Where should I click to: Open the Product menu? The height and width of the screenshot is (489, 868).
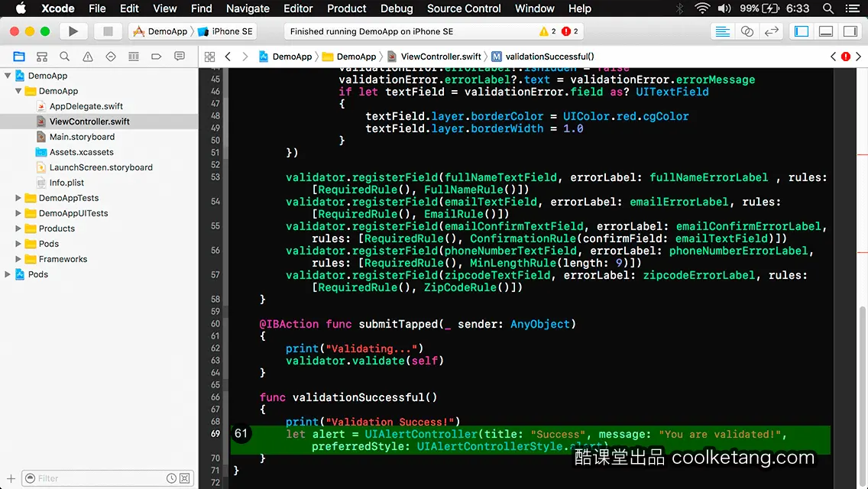tap(347, 8)
